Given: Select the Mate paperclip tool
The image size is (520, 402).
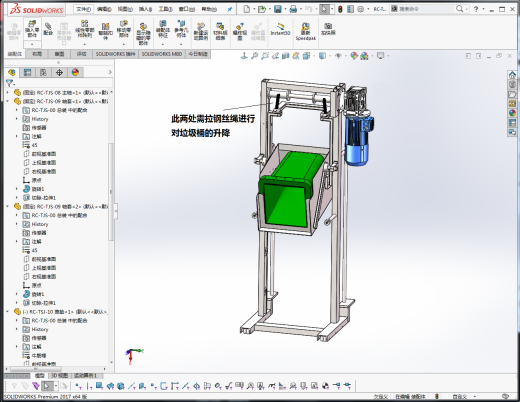Looking at the screenshot, I should 48,29.
